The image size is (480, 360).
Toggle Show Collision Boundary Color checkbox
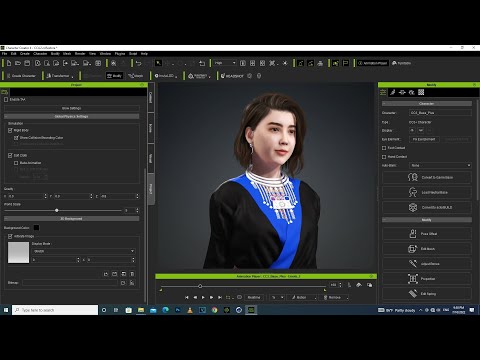(16, 137)
